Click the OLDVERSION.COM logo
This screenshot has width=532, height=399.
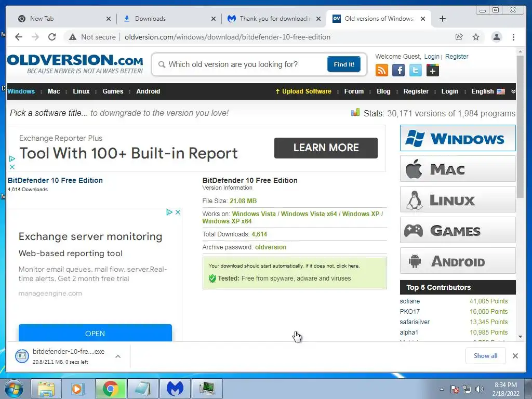click(x=75, y=64)
